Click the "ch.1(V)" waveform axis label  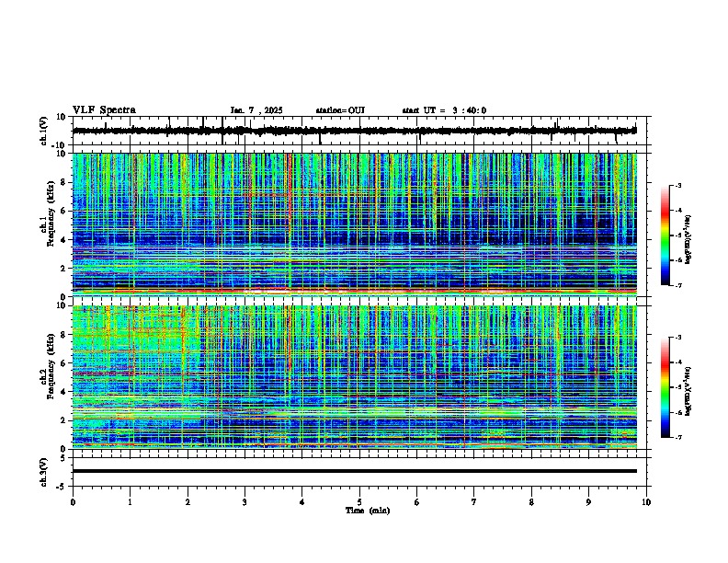tap(44, 131)
